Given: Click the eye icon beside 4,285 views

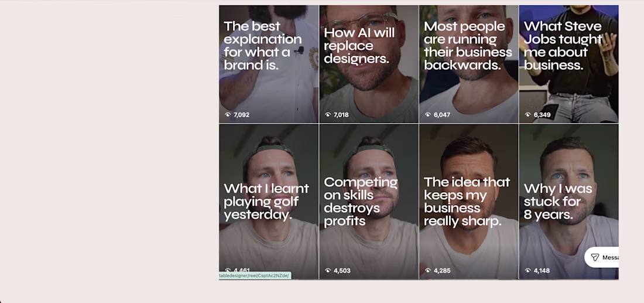Looking at the screenshot, I should 428,271.
